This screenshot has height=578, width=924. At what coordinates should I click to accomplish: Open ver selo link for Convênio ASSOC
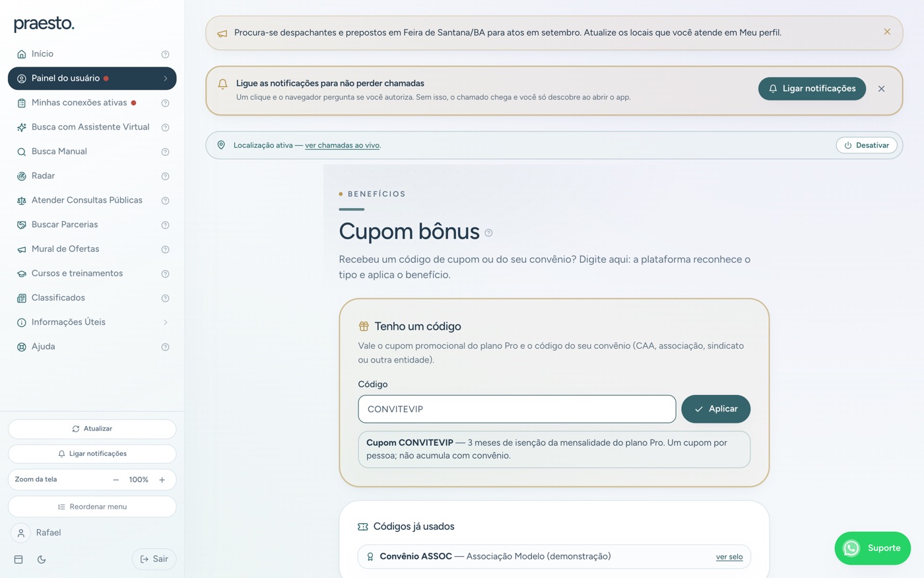(729, 557)
